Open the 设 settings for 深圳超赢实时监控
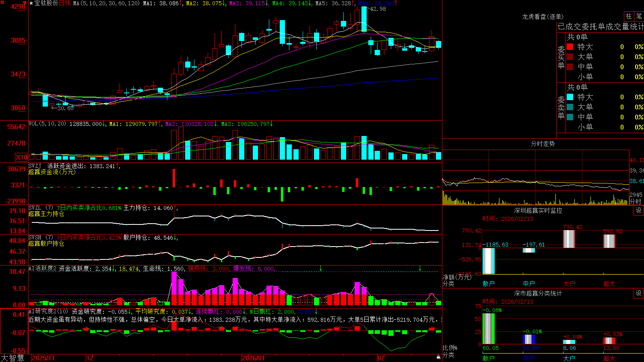644x362 pixels. pyautogui.click(x=639, y=210)
